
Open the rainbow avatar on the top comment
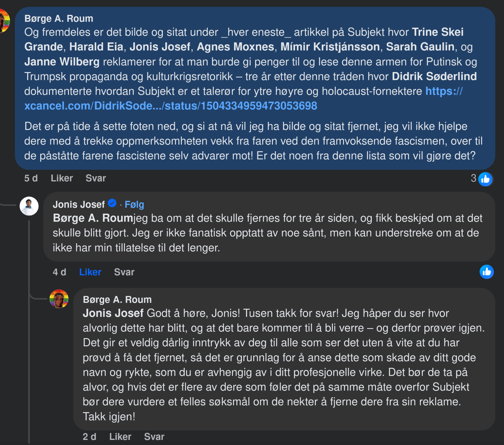click(x=4, y=21)
